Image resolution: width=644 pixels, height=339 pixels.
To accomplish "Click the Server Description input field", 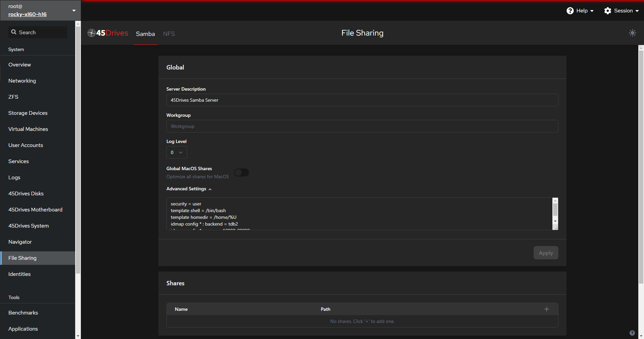I will tap(362, 100).
